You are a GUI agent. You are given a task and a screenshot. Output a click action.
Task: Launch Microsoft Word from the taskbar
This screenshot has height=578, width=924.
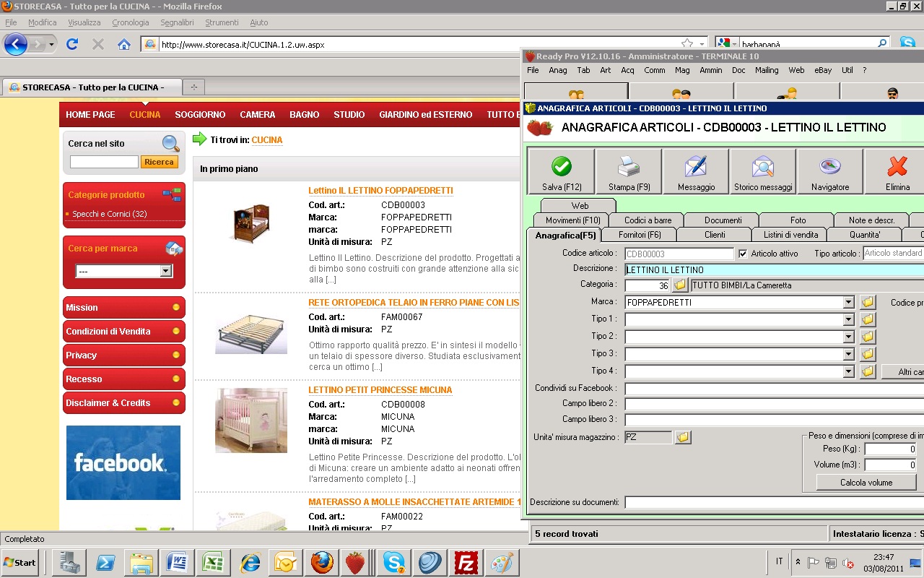click(178, 562)
